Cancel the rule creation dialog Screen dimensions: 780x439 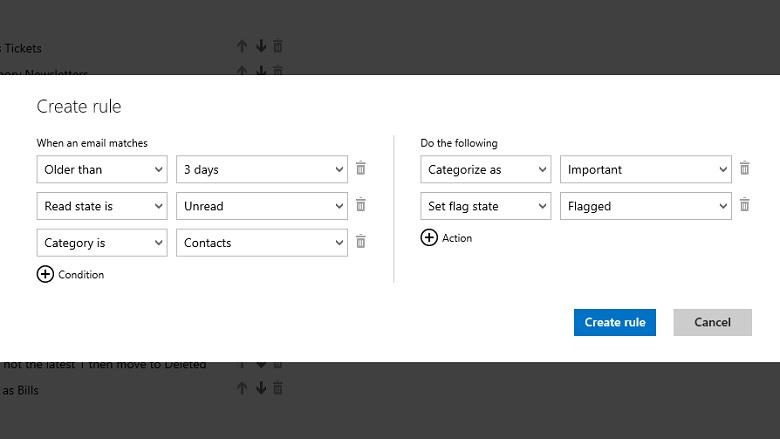[712, 322]
